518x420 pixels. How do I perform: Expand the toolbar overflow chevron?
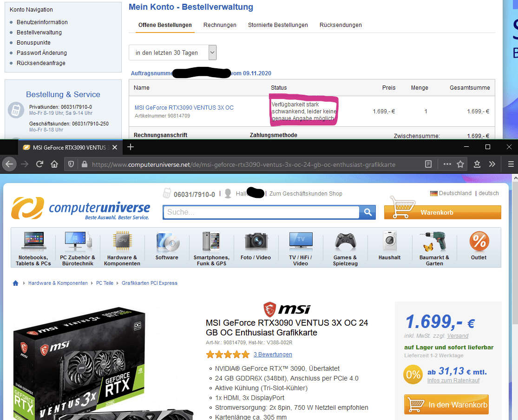tap(492, 164)
